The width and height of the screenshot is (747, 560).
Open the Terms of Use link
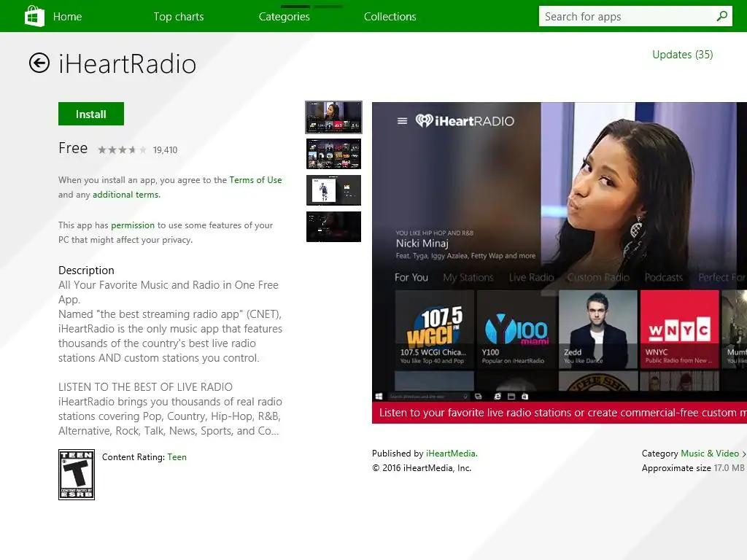tap(255, 180)
